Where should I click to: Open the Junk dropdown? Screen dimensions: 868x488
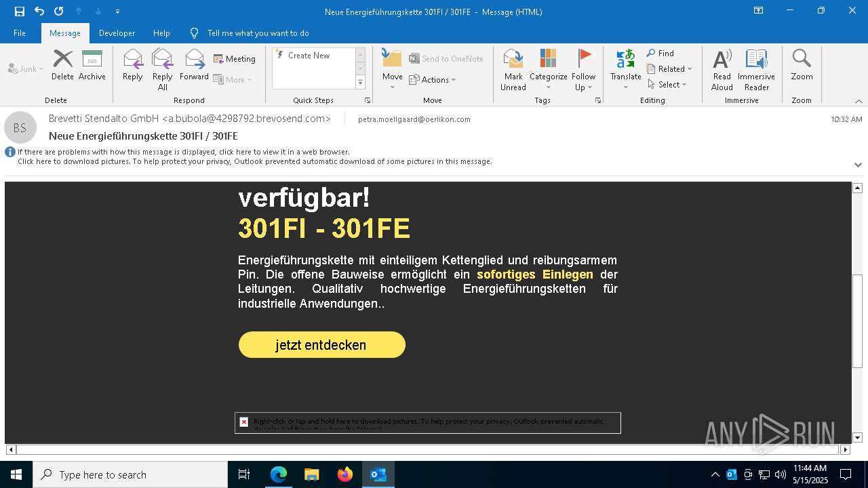[x=26, y=68]
